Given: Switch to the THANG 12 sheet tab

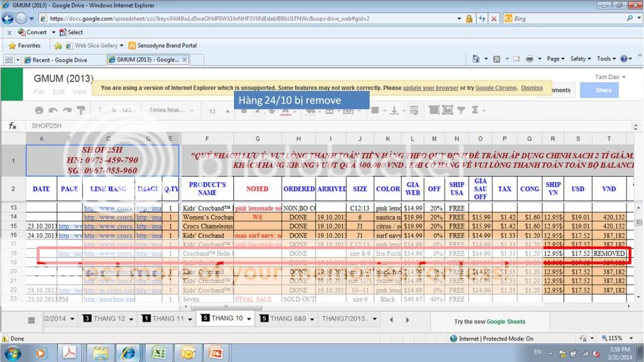Looking at the screenshot, I should tap(108, 319).
